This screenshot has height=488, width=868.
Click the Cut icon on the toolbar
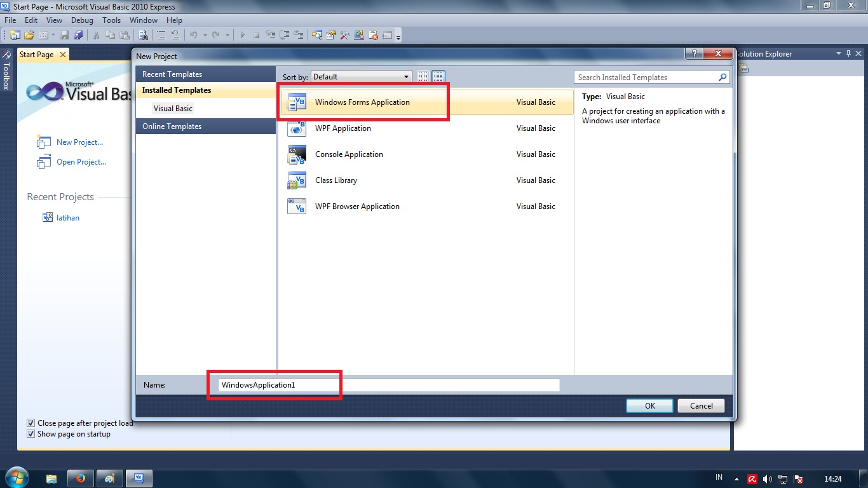coord(97,35)
